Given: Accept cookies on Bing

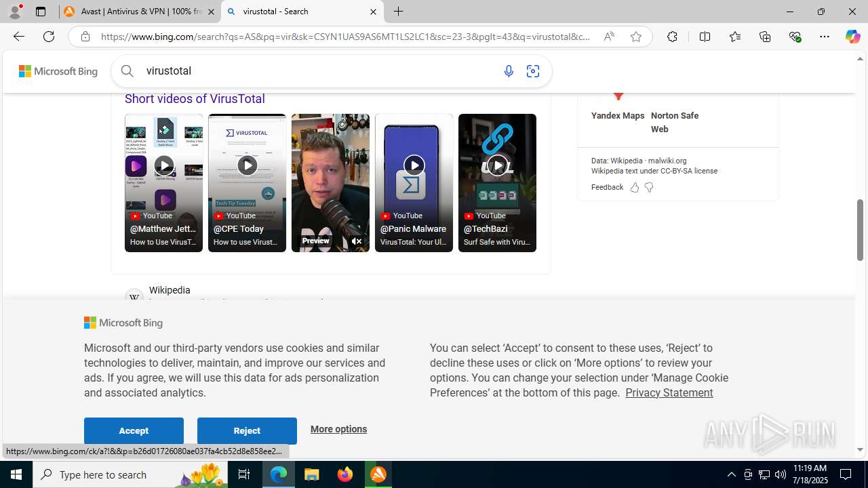Looking at the screenshot, I should 134,431.
